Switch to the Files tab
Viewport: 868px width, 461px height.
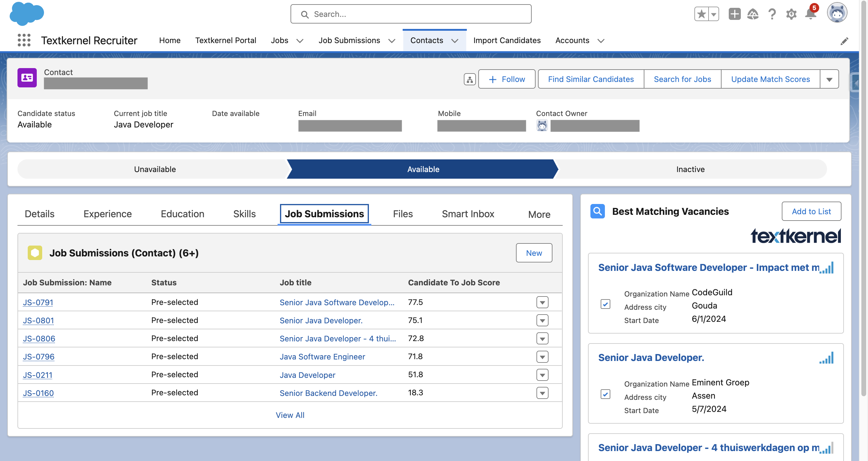pos(403,214)
